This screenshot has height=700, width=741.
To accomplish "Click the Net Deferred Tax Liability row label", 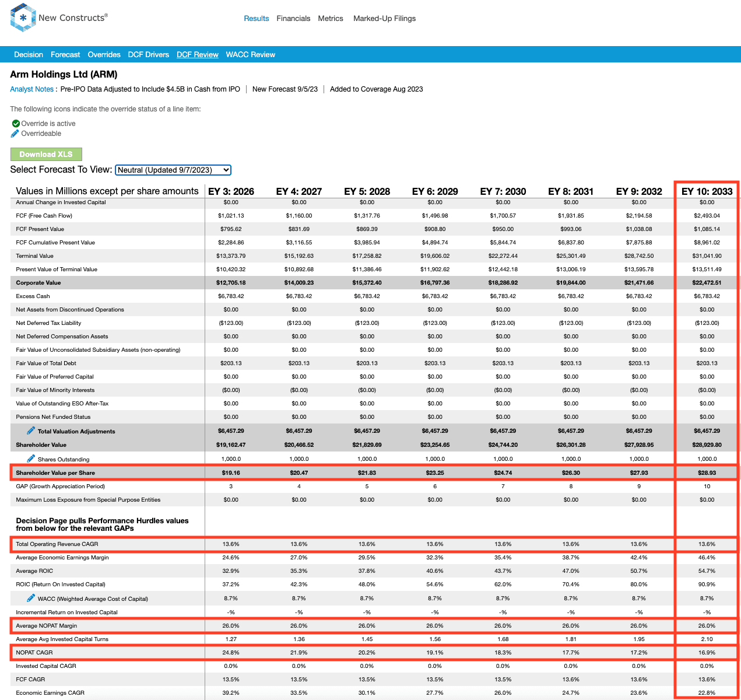I will point(48,323).
